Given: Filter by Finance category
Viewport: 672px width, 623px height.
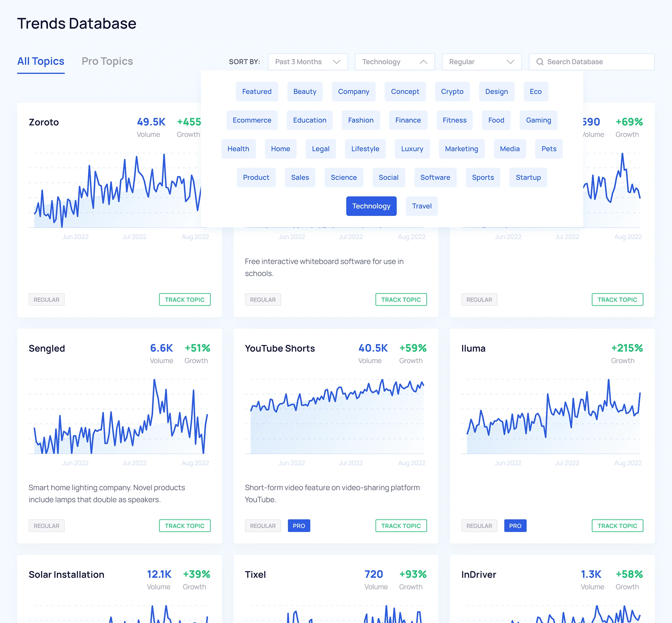Looking at the screenshot, I should [x=408, y=120].
